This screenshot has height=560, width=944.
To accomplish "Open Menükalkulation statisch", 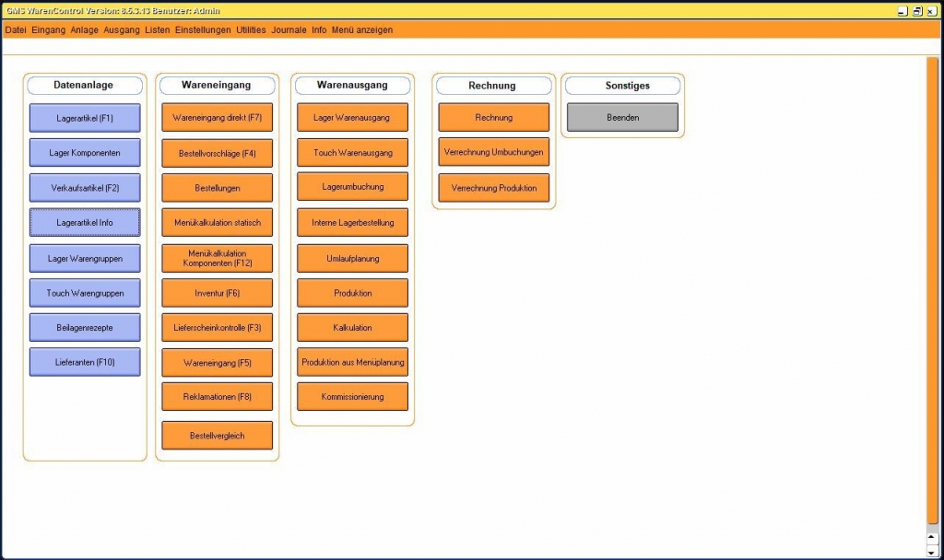I will 217,222.
